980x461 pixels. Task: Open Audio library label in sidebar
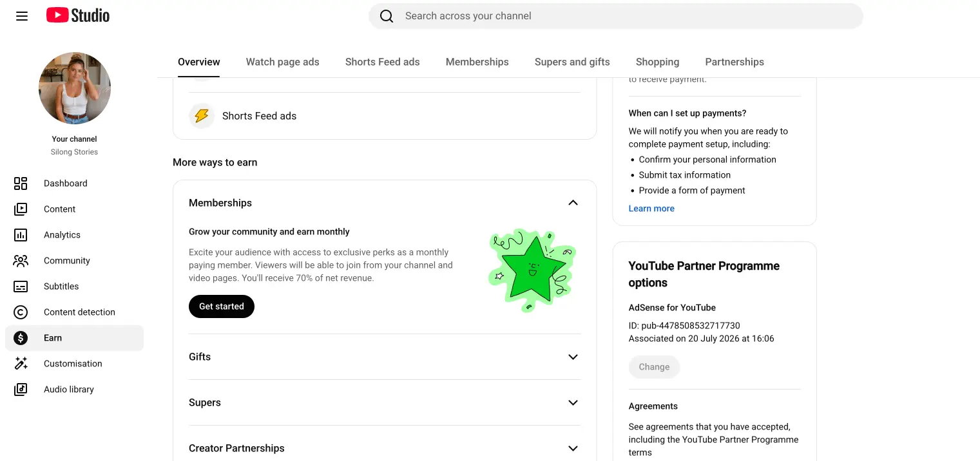click(69, 390)
